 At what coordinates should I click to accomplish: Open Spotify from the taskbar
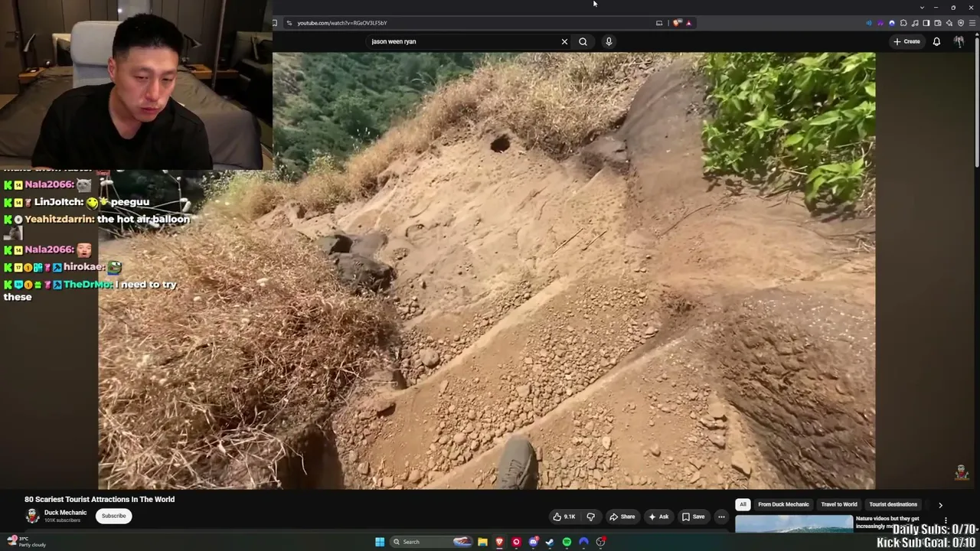(567, 542)
